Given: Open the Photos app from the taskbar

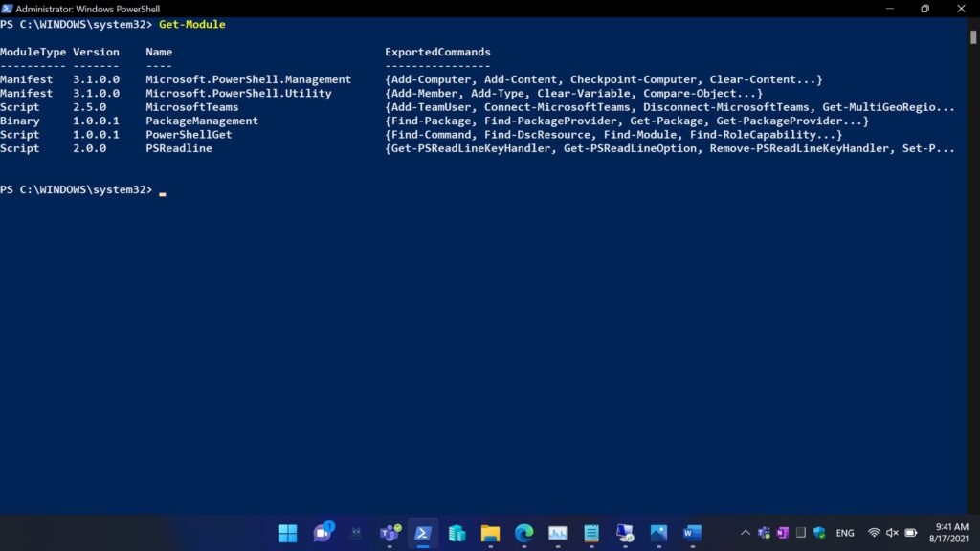Looking at the screenshot, I should (x=658, y=533).
